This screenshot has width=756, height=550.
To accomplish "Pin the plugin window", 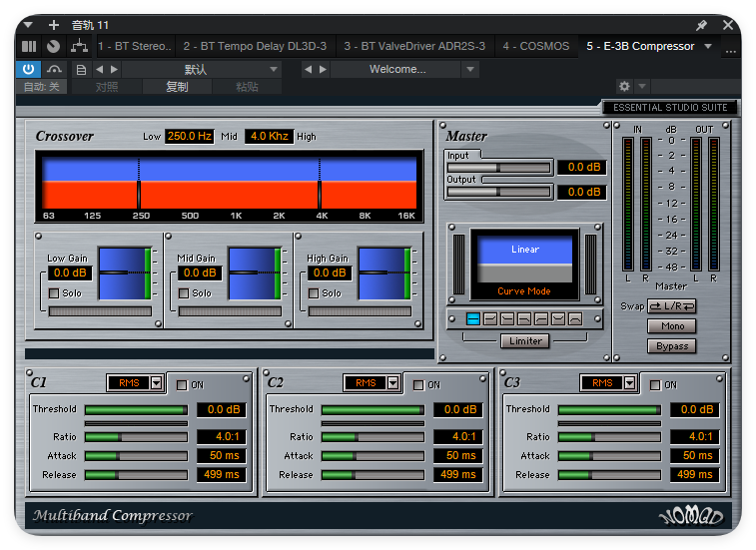I will coord(701,25).
